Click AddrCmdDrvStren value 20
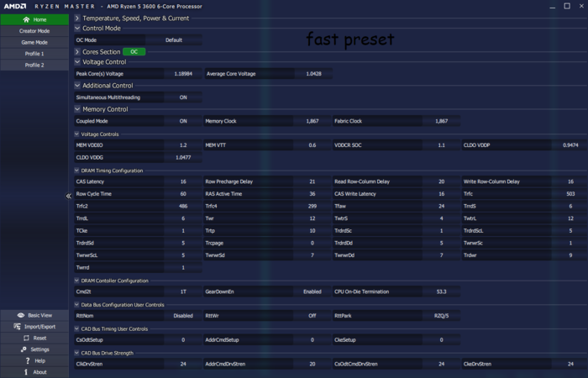Viewport: 588px width, 378px height. (312, 364)
